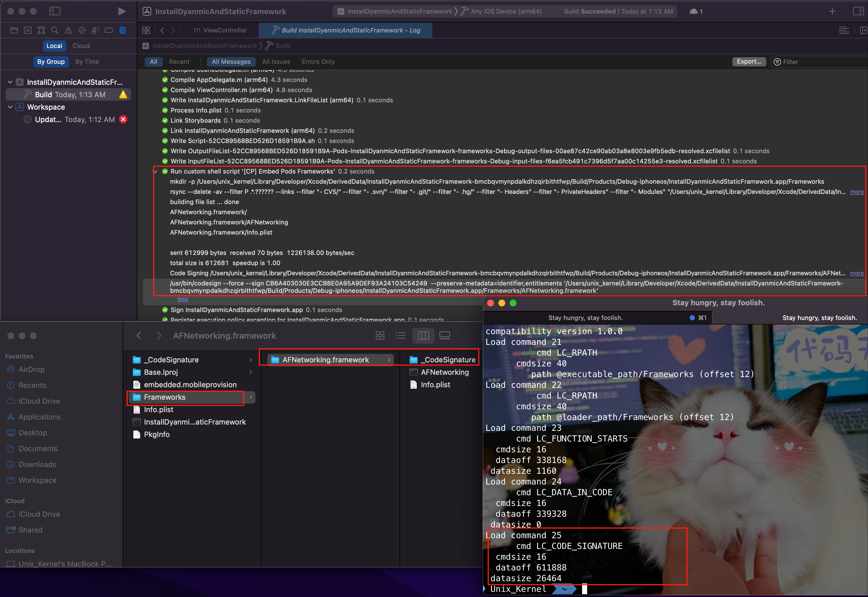The width and height of the screenshot is (868, 597).
Task: Collapse the InstallDyanmicAndStaticFr... project group
Action: point(10,82)
